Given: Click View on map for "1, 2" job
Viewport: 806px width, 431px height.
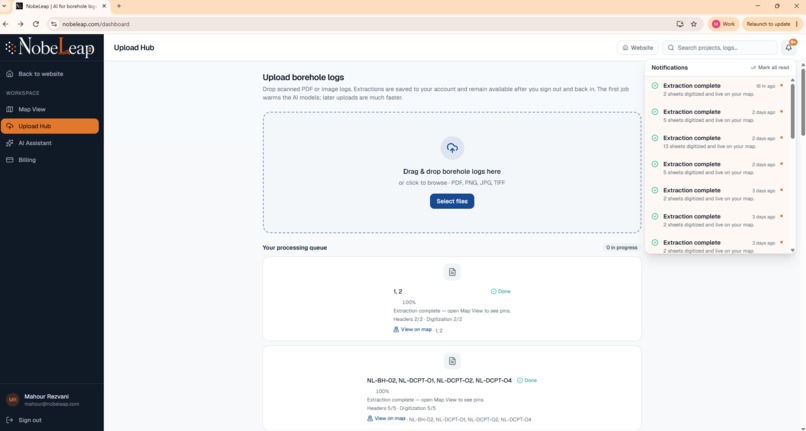Looking at the screenshot, I should [x=413, y=329].
